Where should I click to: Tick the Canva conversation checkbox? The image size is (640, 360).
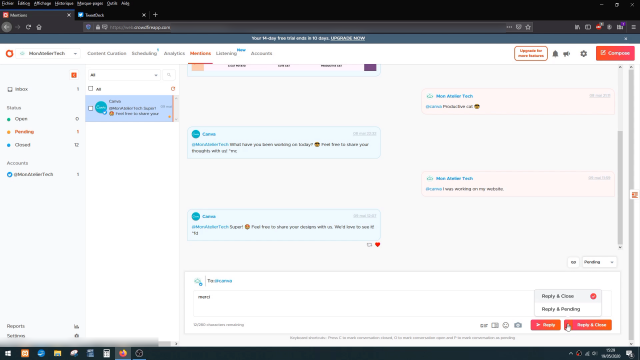click(x=91, y=108)
